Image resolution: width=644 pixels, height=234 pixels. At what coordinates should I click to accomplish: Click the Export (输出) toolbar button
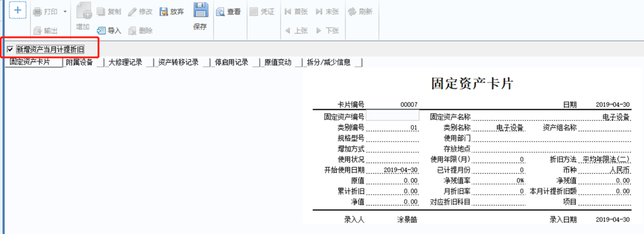coord(45,31)
